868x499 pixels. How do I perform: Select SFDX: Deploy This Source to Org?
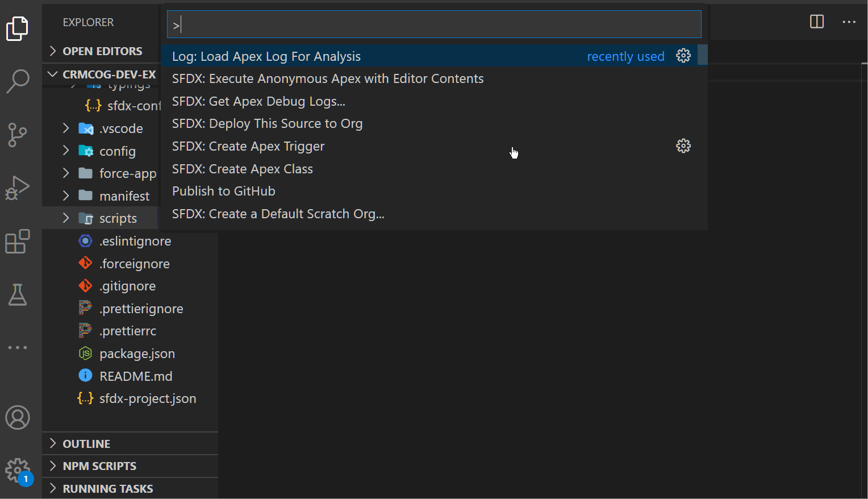(435, 123)
